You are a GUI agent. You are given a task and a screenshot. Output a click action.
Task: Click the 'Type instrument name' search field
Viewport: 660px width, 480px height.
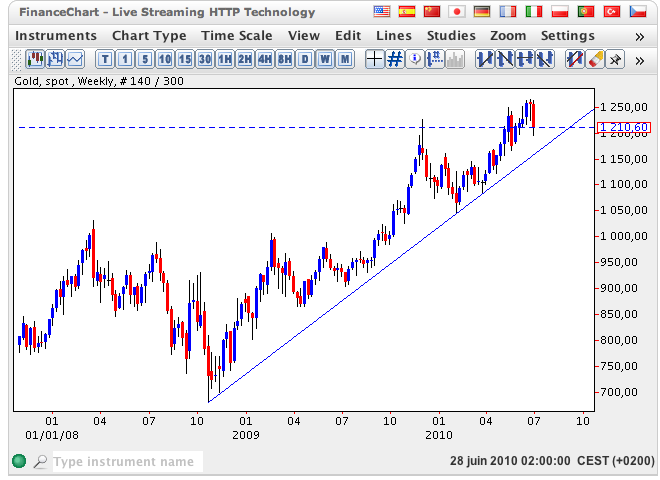tap(125, 462)
